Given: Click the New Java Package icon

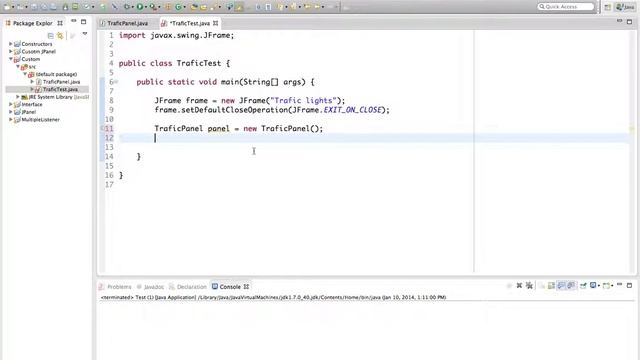Looking at the screenshot, I should [167, 7].
